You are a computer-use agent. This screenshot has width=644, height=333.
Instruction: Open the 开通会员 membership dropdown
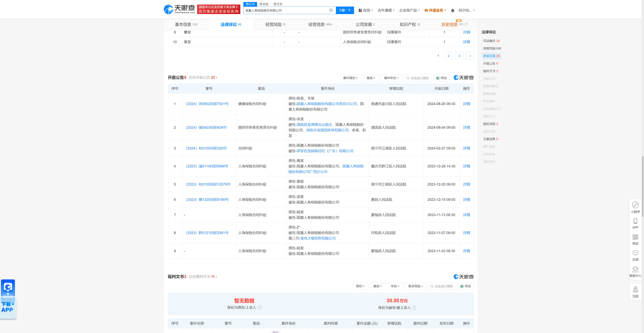[x=435, y=10]
